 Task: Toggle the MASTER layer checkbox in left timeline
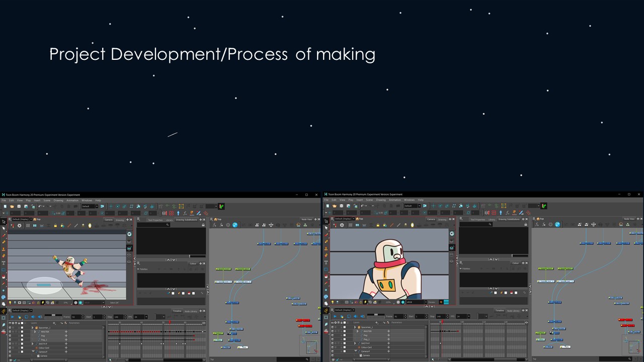(22, 331)
